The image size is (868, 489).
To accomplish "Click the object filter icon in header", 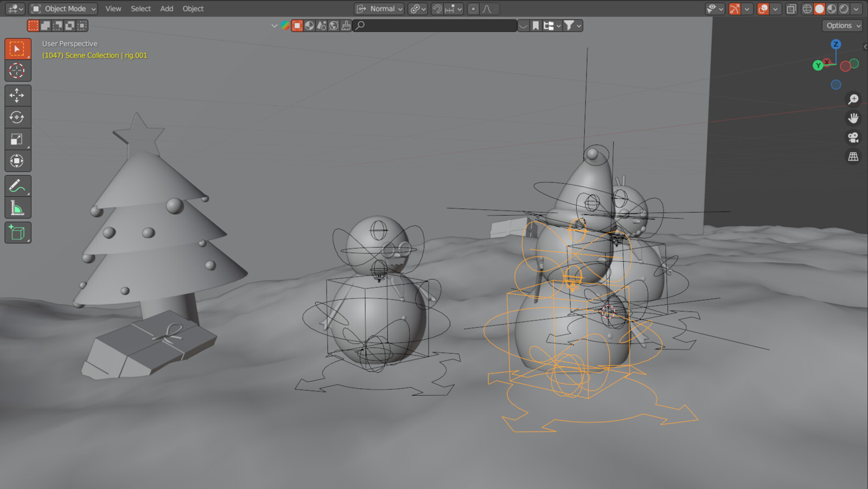I will 297,25.
